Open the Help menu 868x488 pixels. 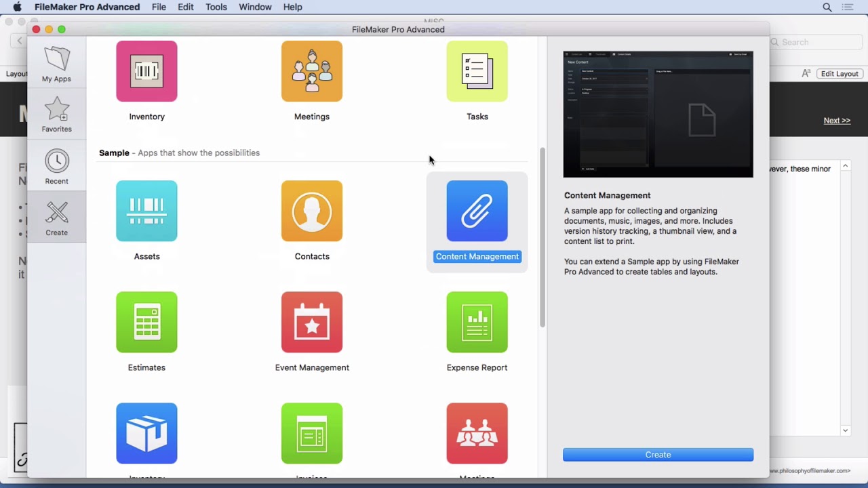point(293,7)
